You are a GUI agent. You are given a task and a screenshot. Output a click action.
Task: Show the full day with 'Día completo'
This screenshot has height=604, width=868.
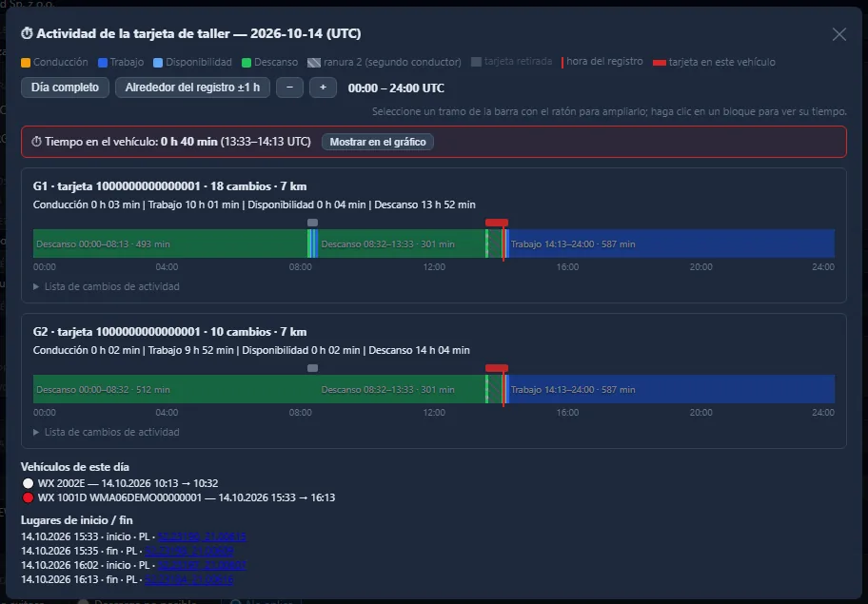[65, 88]
